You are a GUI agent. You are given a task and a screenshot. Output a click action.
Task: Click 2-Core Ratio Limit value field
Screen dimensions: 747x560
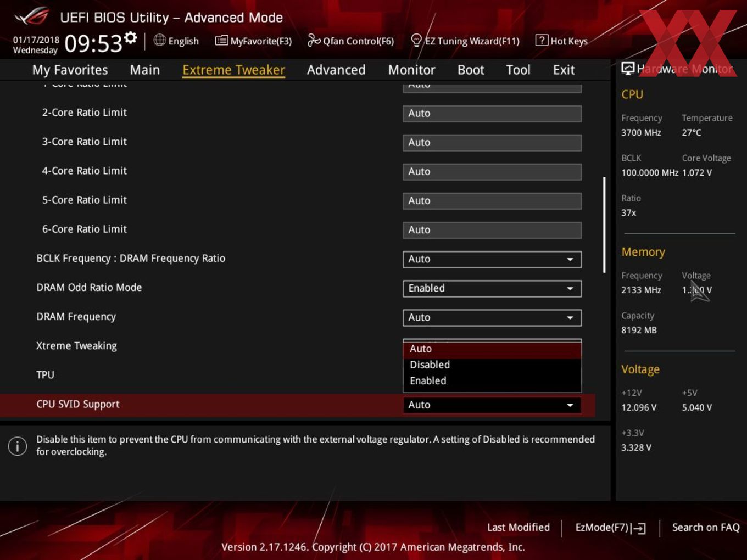(x=492, y=113)
